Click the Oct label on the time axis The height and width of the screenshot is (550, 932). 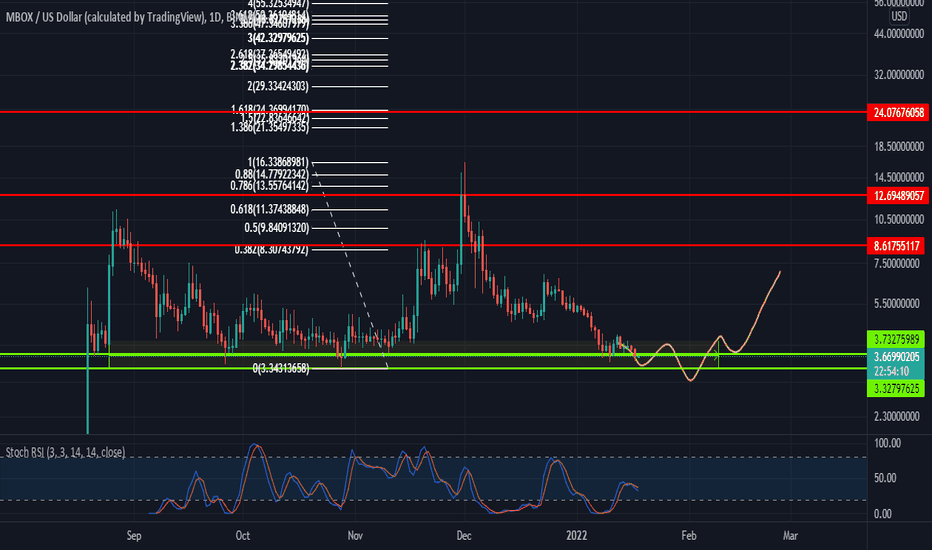pos(243,536)
